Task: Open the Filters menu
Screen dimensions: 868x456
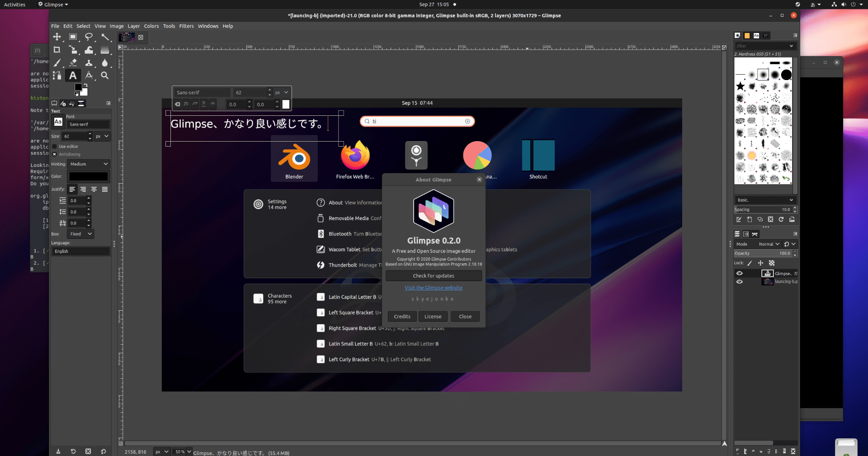Action: pos(186,26)
